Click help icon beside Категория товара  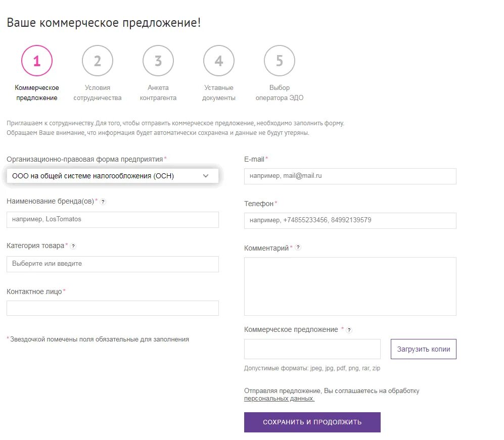[73, 247]
